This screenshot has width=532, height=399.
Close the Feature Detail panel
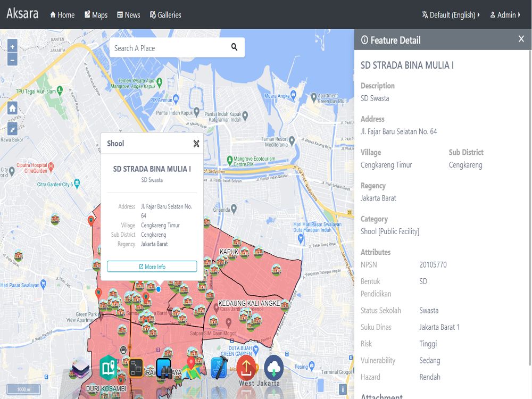pos(521,39)
